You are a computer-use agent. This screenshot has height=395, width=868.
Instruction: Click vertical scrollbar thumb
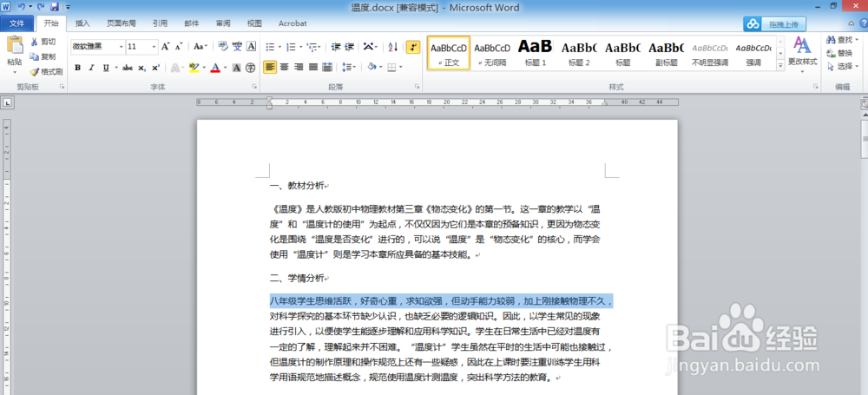tap(865, 138)
